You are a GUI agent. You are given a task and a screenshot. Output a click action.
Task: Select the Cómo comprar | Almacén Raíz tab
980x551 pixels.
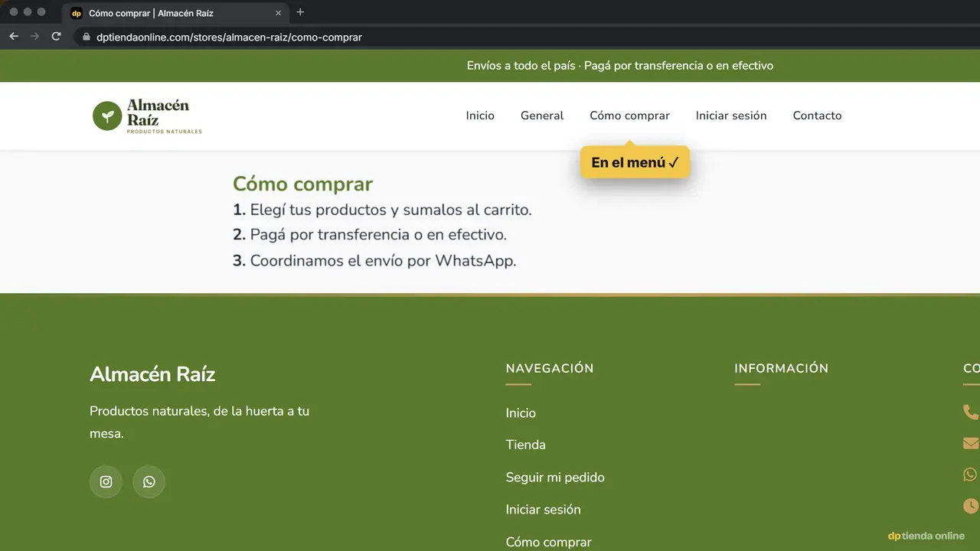[x=176, y=13]
